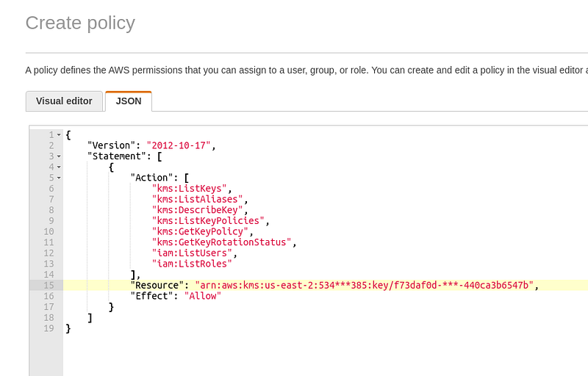Click the "kms:ListAliases" action text
This screenshot has width=588, height=376.
tap(197, 199)
